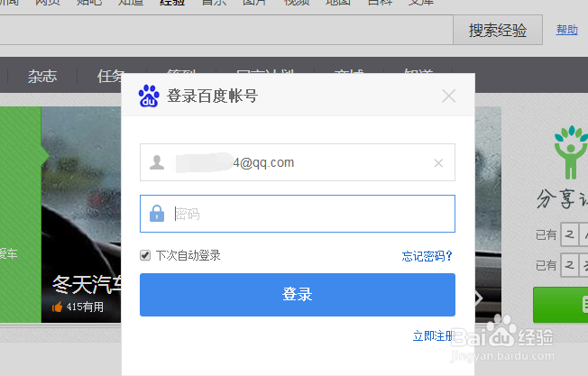
Task: Click the 登录百度帐号 dialog title
Action: [x=212, y=96]
